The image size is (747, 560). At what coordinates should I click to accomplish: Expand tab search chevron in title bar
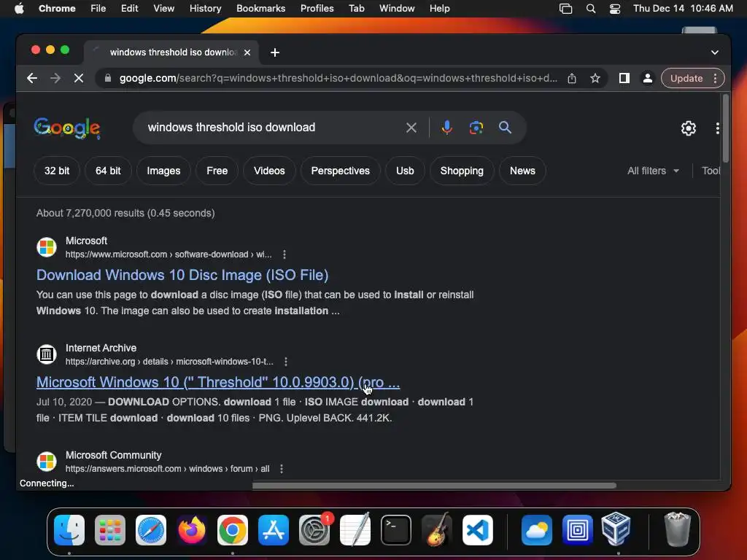pyautogui.click(x=715, y=52)
